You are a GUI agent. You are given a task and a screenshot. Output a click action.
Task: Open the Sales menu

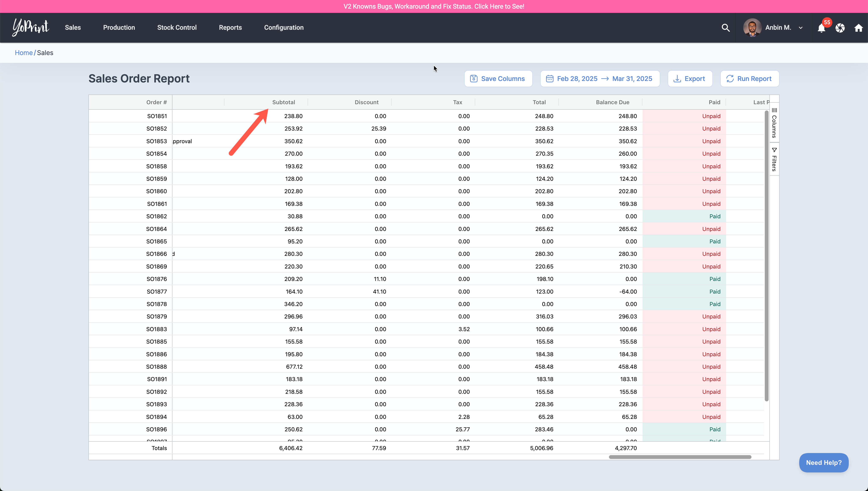click(73, 28)
